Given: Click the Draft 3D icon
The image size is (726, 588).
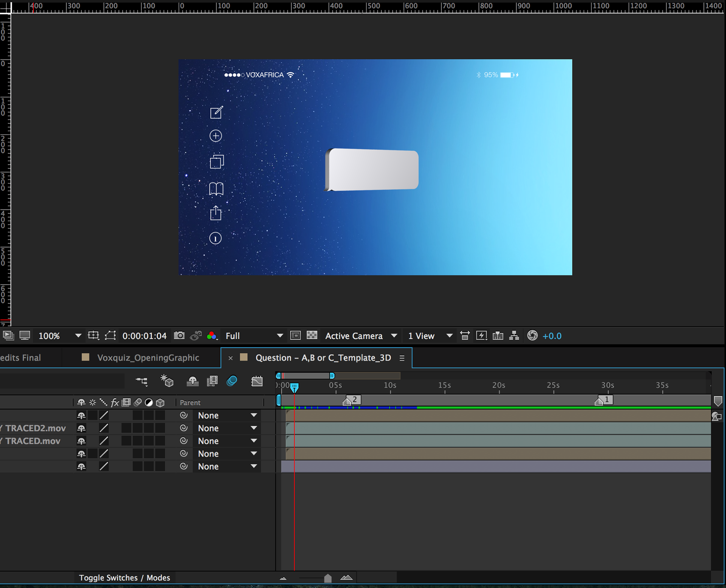Looking at the screenshot, I should [167, 381].
